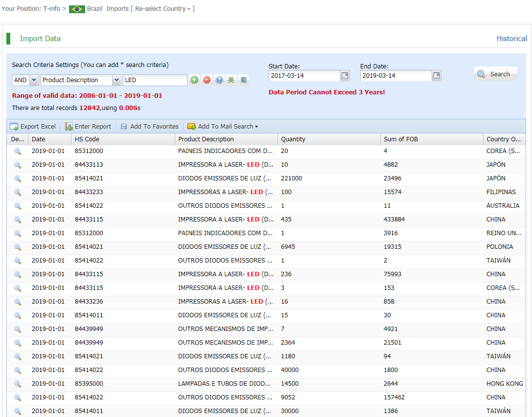This screenshot has height=417, width=532.
Task: View details of the Quantity 20 record
Action: 18,151
